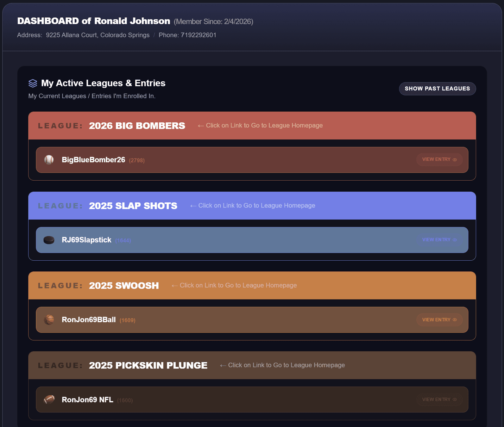Click the phone number 7192292601
The width and height of the screenshot is (504, 427).
(x=198, y=35)
